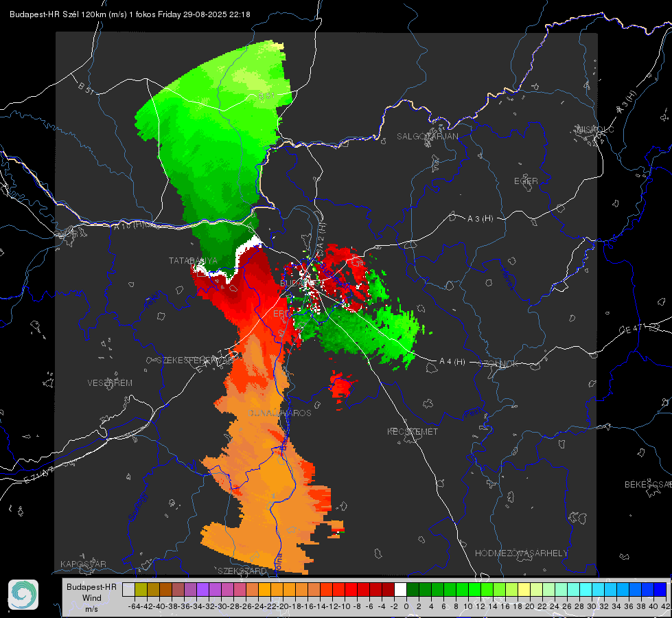Click the Somogy county label
The height and width of the screenshot is (618, 672).
[x=137, y=507]
